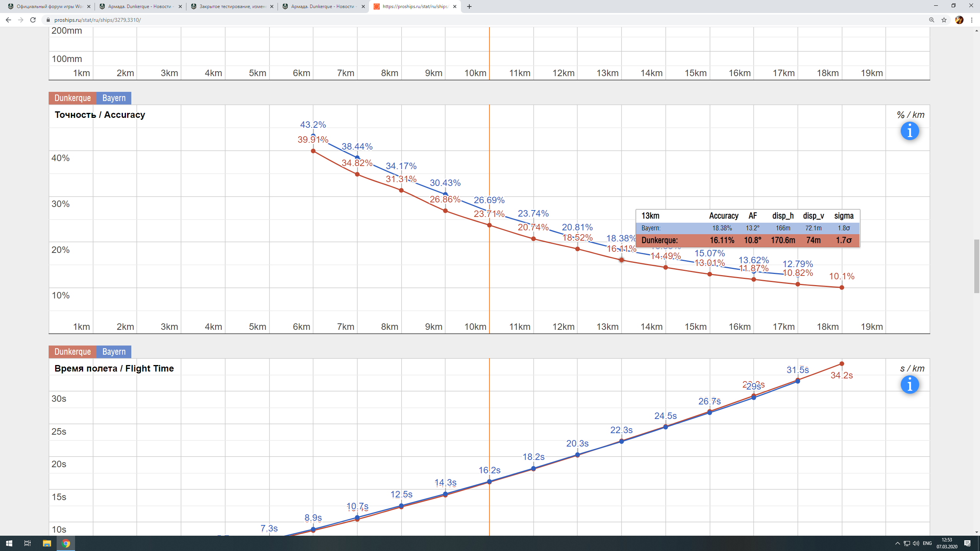Click the scrollbar up arrow
The image size is (980, 551).
click(977, 30)
